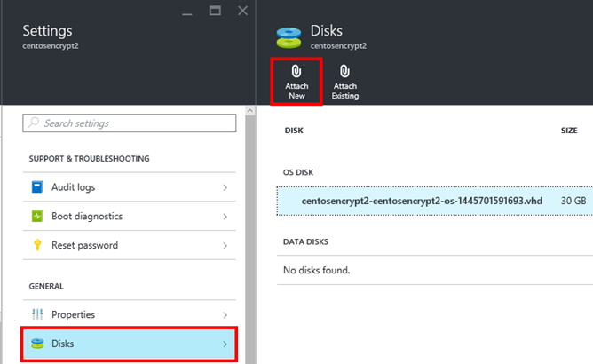
Task: Click the Audit logs book icon
Action: tap(37, 187)
